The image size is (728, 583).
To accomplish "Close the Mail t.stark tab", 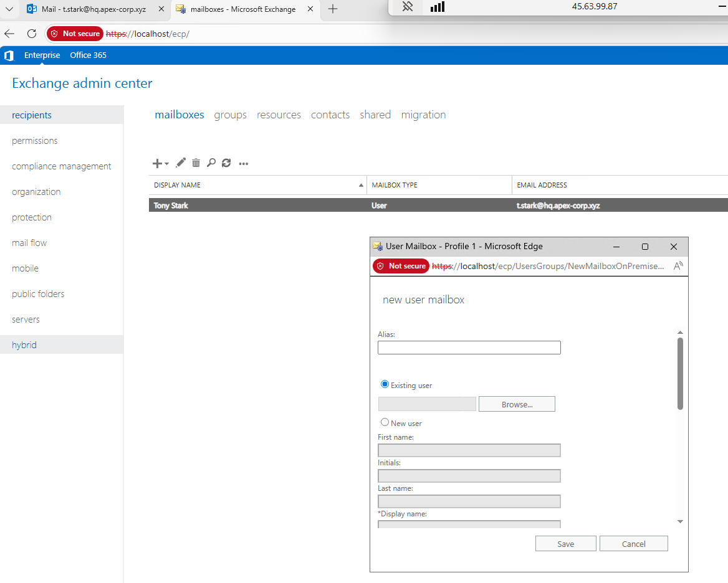I will pos(161,9).
